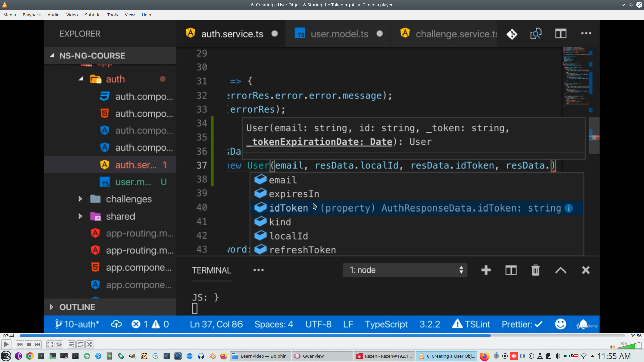Image resolution: width=644 pixels, height=362 pixels.
Task: Toggle random shuffle playback
Action: (89, 344)
